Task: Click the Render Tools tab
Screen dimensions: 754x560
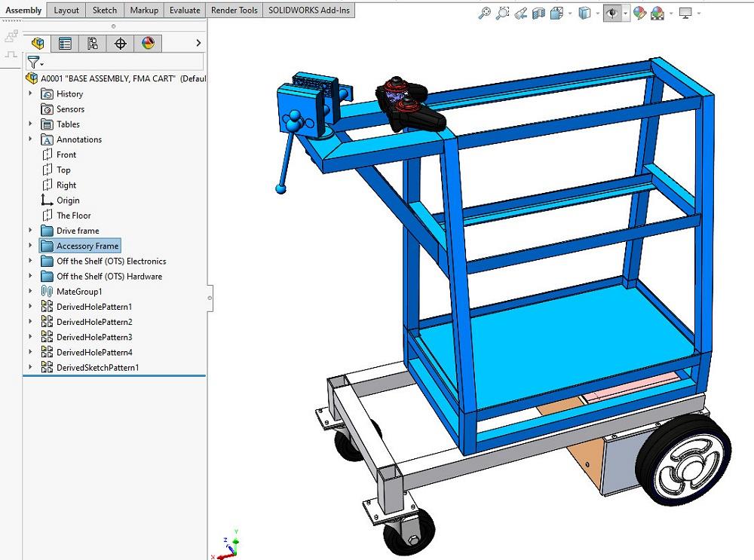Action: pos(234,10)
